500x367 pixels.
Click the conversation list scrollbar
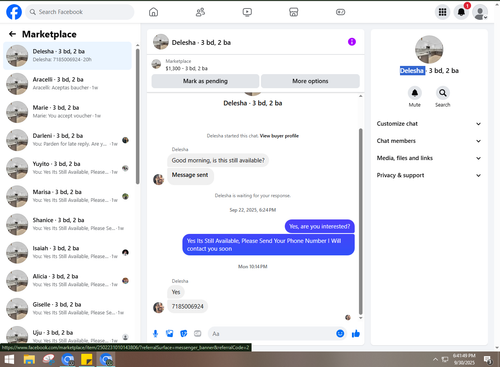[138, 117]
